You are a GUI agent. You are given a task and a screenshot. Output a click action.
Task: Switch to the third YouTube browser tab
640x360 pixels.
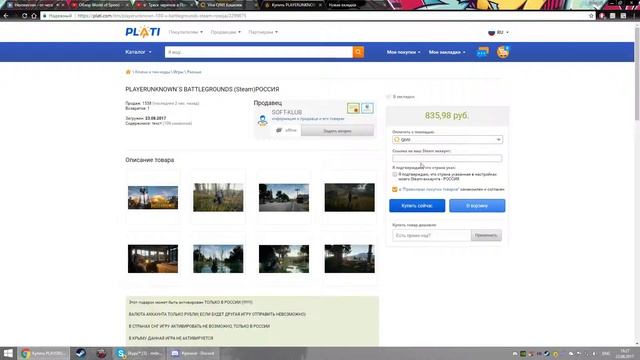pos(165,5)
